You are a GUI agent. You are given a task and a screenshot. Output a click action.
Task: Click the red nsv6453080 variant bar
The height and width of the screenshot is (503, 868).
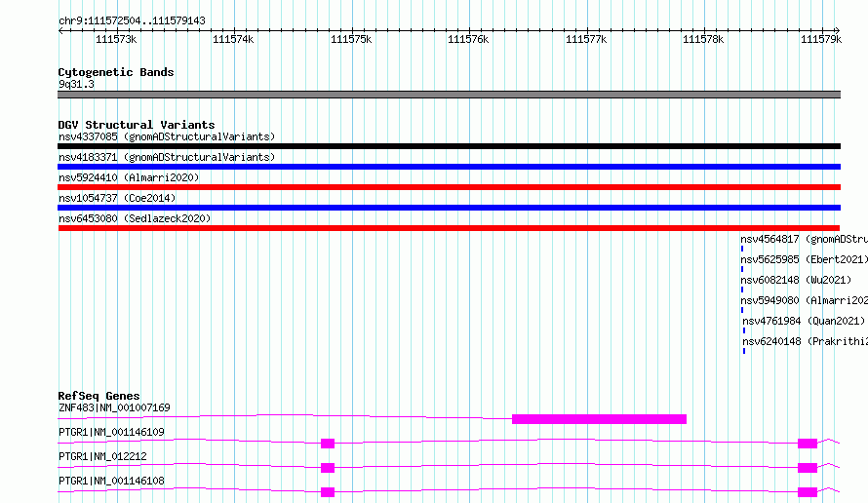[449, 228]
